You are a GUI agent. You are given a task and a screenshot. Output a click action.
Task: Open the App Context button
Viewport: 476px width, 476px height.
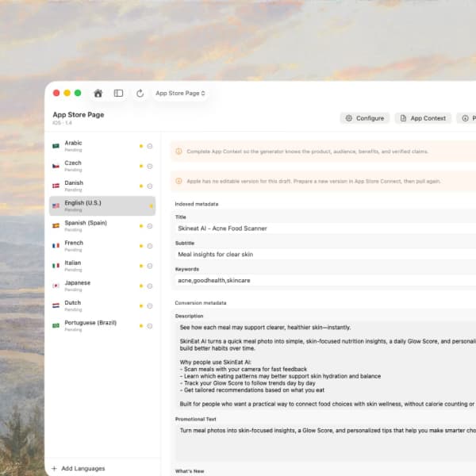423,118
